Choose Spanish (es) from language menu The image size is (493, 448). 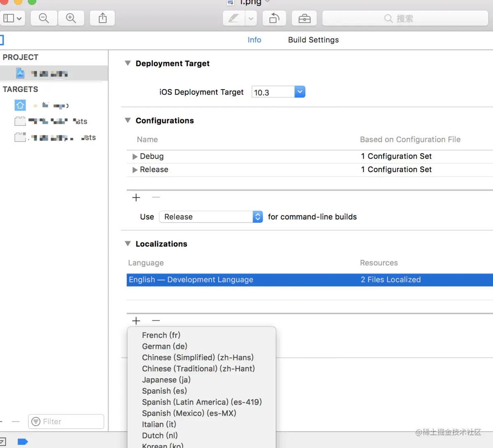coord(202,391)
